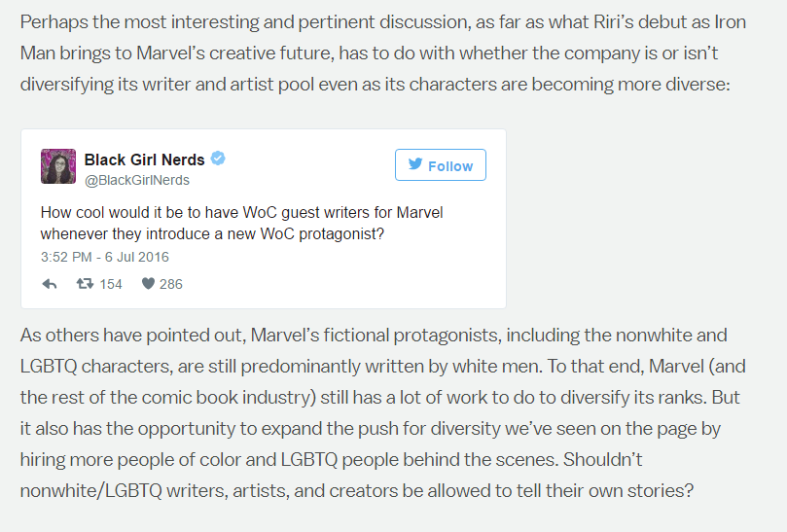This screenshot has width=787, height=532.
Task: Click the Twitter bird icon in Follow button
Action: click(x=415, y=163)
